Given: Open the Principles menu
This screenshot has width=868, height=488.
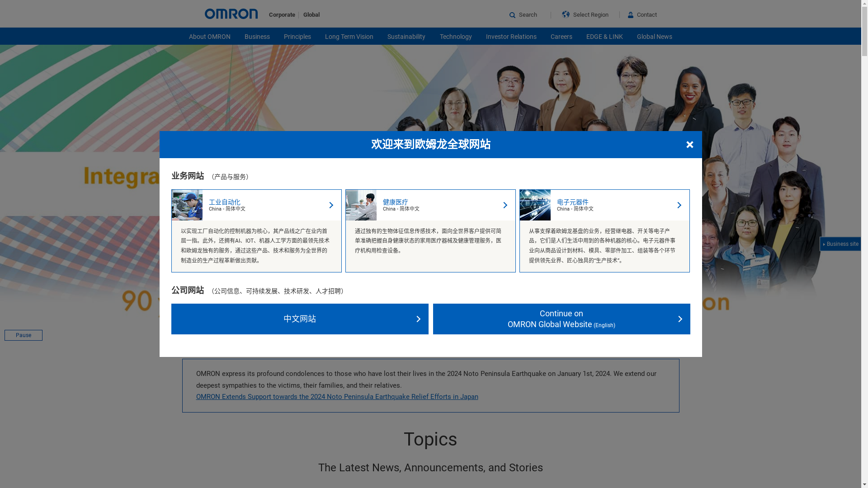Looking at the screenshot, I should [297, 37].
